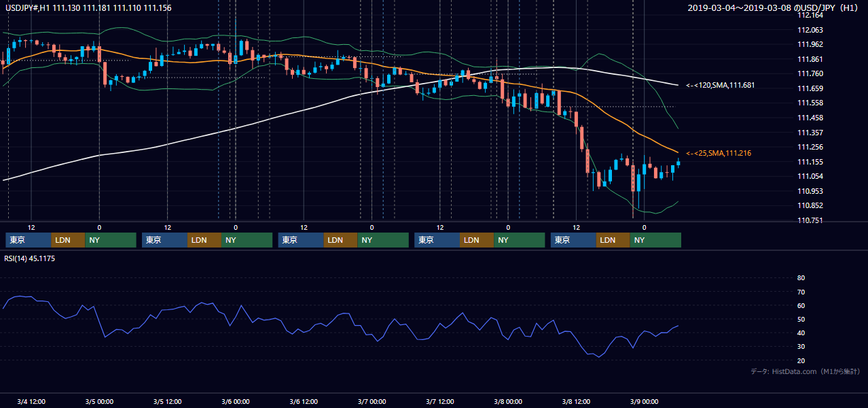868x408 pixels.
Task: Click the 112.063 price axis label
Action: 810,30
